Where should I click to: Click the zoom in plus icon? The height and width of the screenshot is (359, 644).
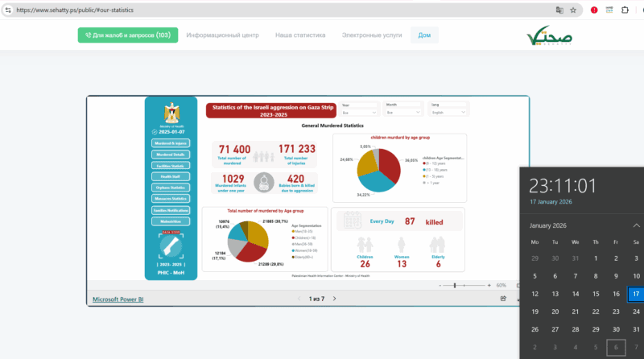click(488, 285)
